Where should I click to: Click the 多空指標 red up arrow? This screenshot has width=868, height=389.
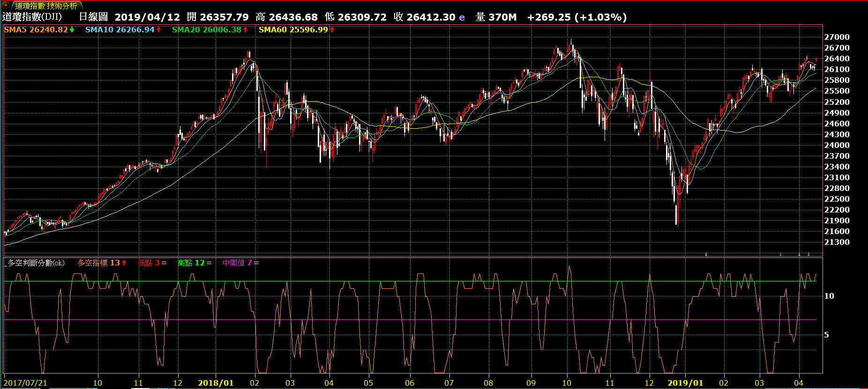124,263
